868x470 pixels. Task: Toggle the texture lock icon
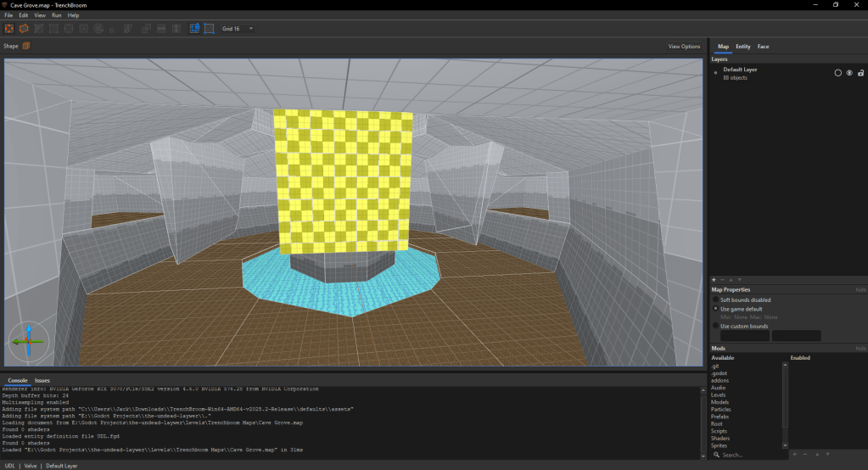193,28
